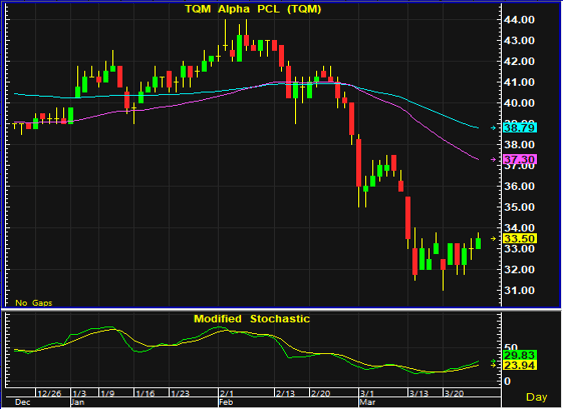Click the 32.00 price axis label

[x=519, y=270]
